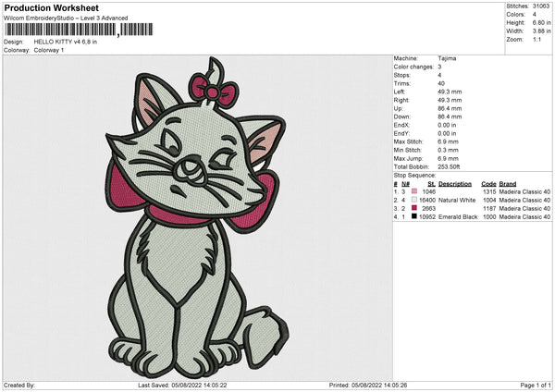
Task: Click the 'Production Worksheet' title
Action: coord(51,7)
